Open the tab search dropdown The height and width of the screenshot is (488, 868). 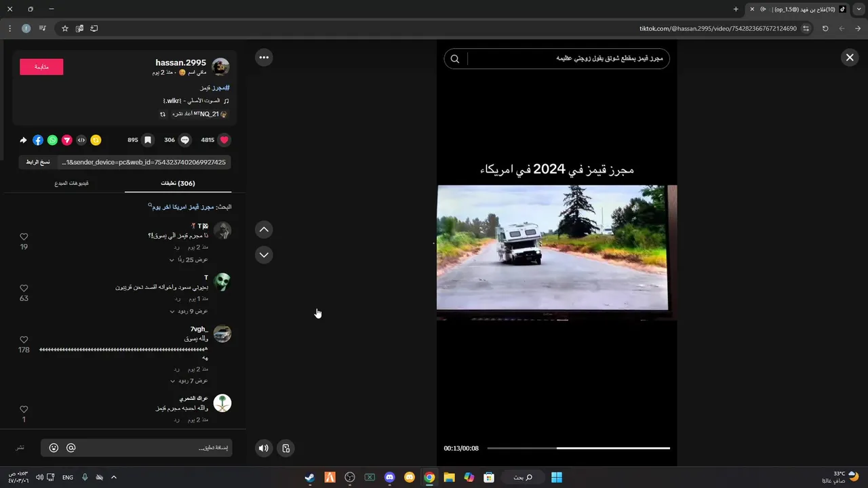tap(859, 9)
